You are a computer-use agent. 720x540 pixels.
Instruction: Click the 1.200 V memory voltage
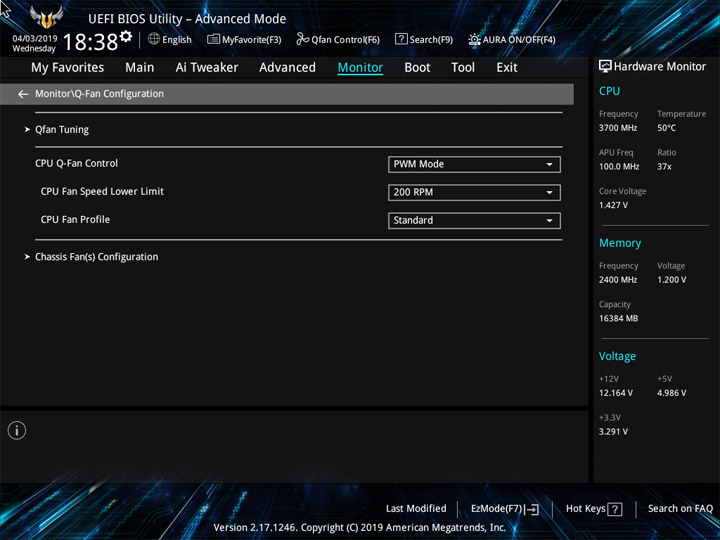tap(671, 280)
